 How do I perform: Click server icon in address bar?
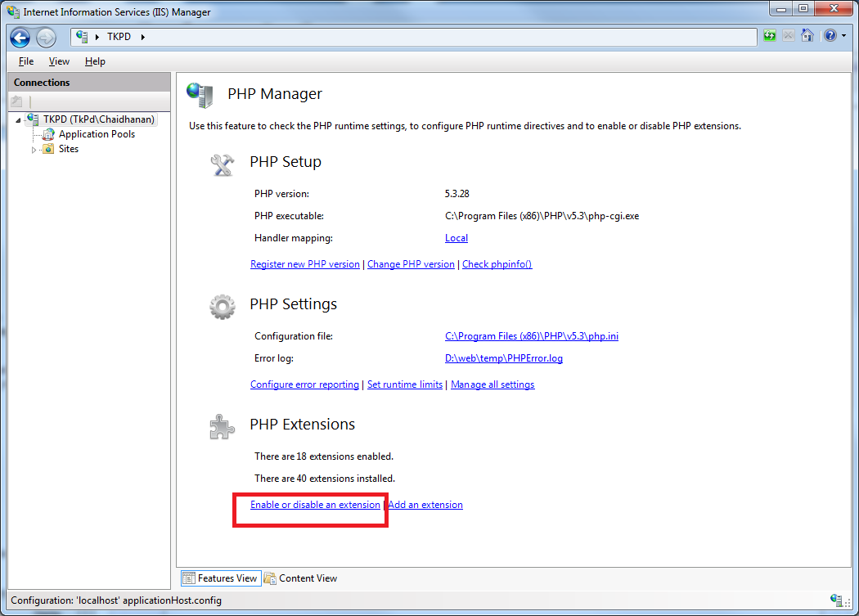pyautogui.click(x=82, y=37)
